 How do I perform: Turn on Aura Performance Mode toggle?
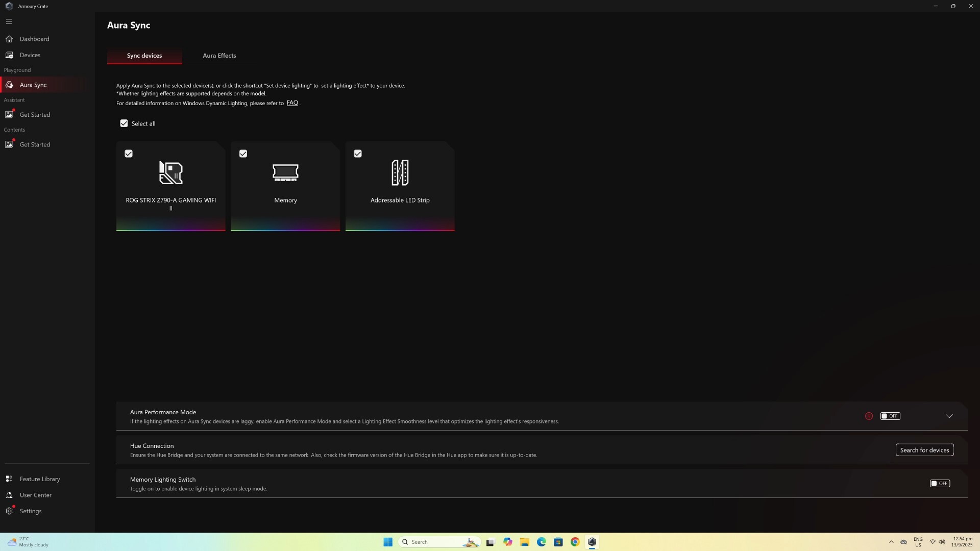pos(890,416)
